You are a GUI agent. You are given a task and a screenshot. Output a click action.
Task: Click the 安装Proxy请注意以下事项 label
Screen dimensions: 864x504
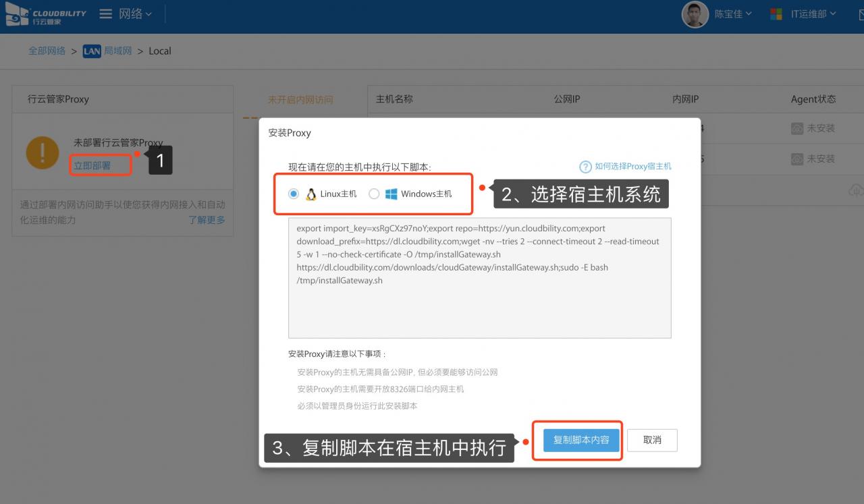click(x=337, y=354)
